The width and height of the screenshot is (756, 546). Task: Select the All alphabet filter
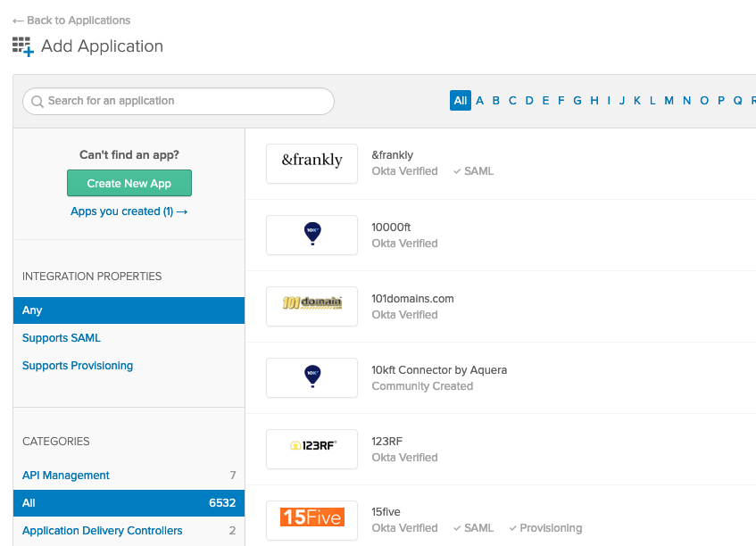(460, 100)
